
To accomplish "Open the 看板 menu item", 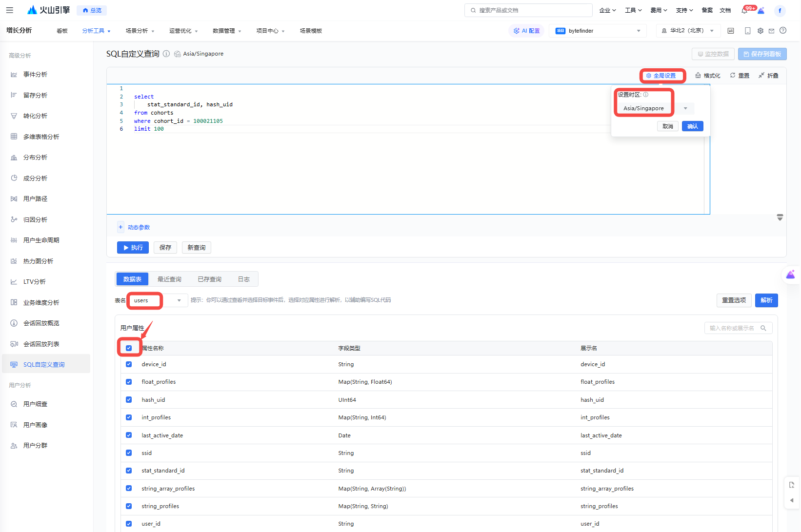I will pyautogui.click(x=62, y=31).
